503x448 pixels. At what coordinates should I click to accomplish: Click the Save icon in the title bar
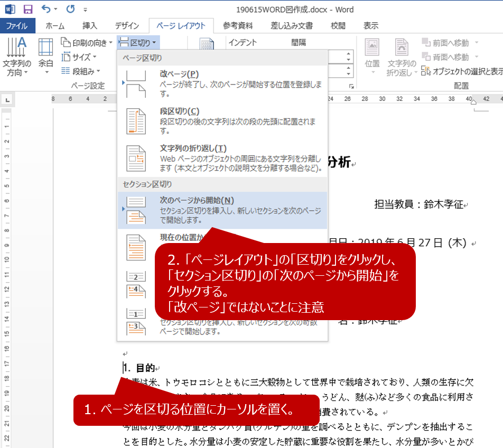[28, 9]
